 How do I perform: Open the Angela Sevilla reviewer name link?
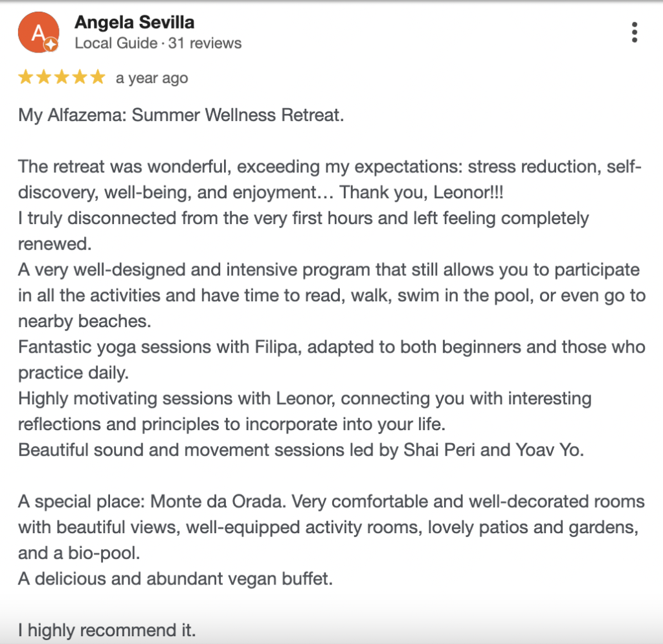point(134,23)
